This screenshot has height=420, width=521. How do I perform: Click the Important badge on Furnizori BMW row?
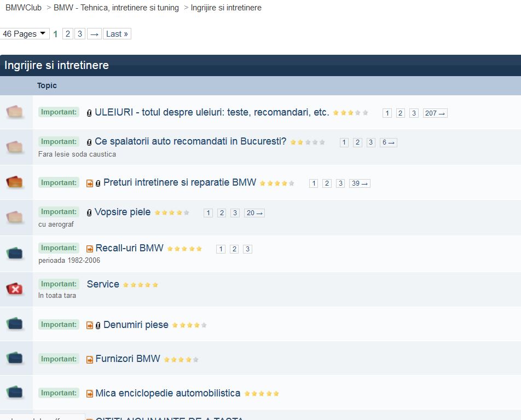pyautogui.click(x=59, y=359)
